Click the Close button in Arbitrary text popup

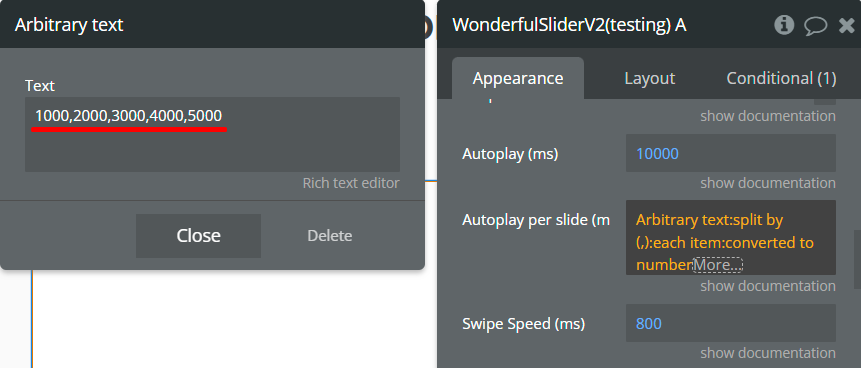tap(198, 236)
